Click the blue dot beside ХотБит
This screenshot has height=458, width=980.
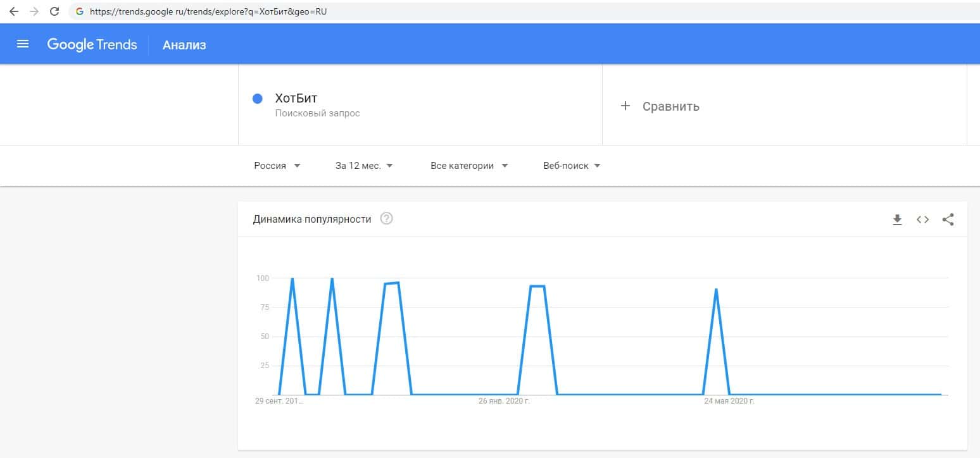pos(258,99)
